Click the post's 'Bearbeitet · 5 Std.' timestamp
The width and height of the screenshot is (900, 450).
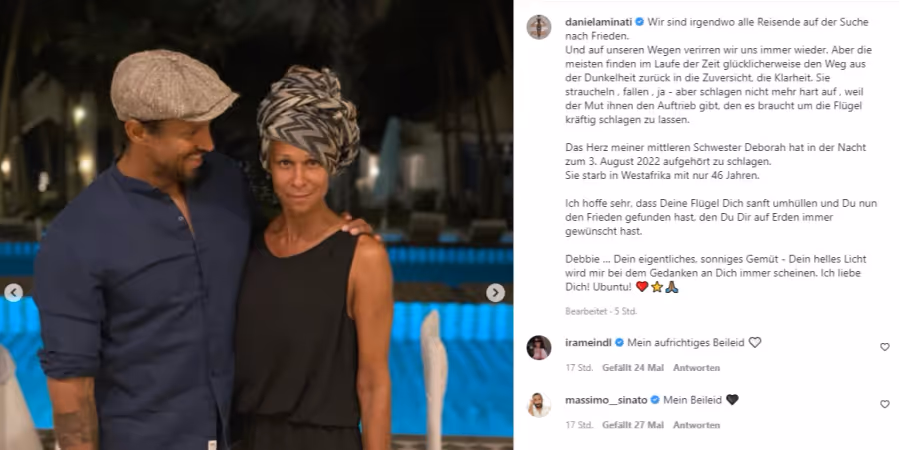tap(601, 311)
